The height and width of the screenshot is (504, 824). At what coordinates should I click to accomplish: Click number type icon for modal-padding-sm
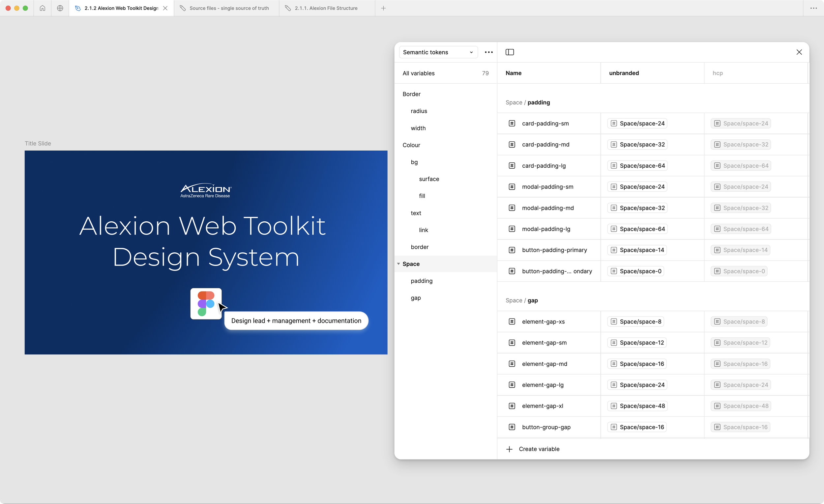coord(512,187)
